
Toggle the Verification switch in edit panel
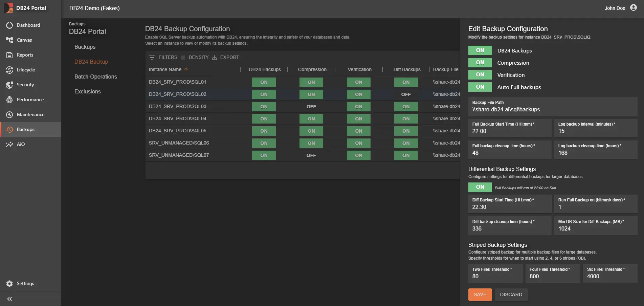(x=480, y=75)
